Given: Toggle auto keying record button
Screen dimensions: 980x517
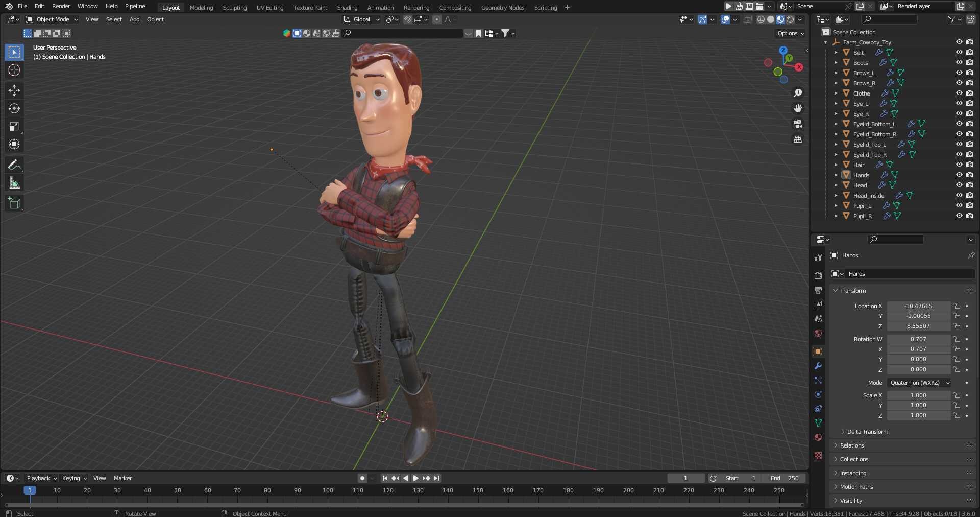Looking at the screenshot, I should pos(362,478).
